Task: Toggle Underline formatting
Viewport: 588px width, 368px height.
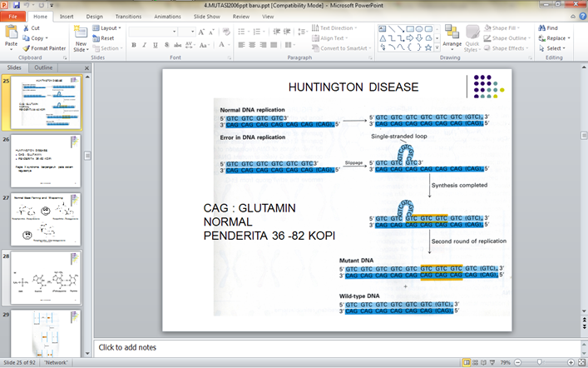Action: [156, 45]
